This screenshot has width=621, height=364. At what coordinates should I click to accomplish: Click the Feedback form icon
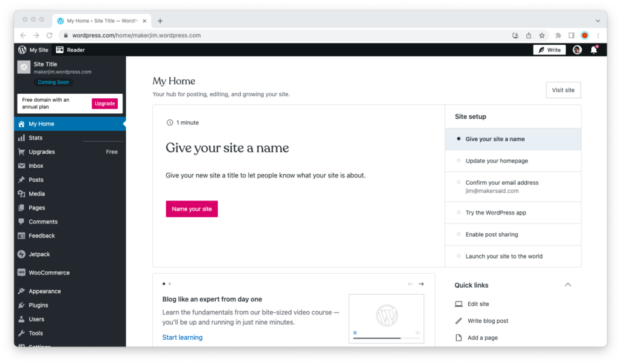(21, 236)
